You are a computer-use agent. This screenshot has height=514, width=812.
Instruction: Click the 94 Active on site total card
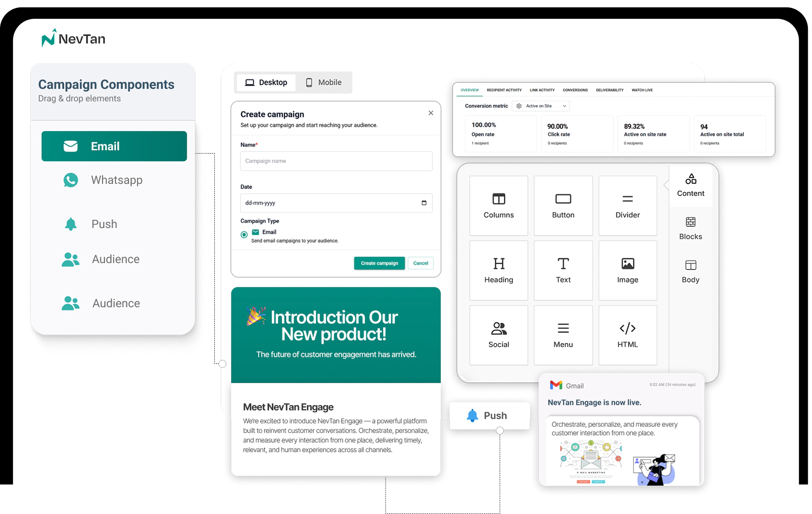click(730, 134)
